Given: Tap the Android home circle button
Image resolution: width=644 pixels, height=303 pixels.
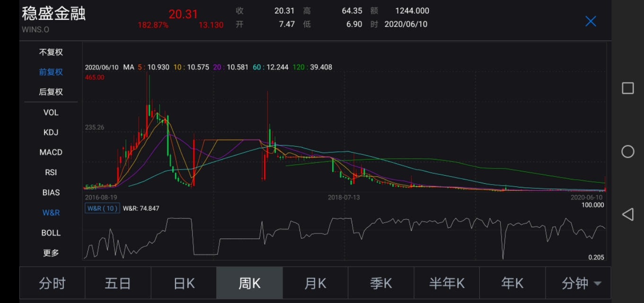Looking at the screenshot, I should coord(627,151).
